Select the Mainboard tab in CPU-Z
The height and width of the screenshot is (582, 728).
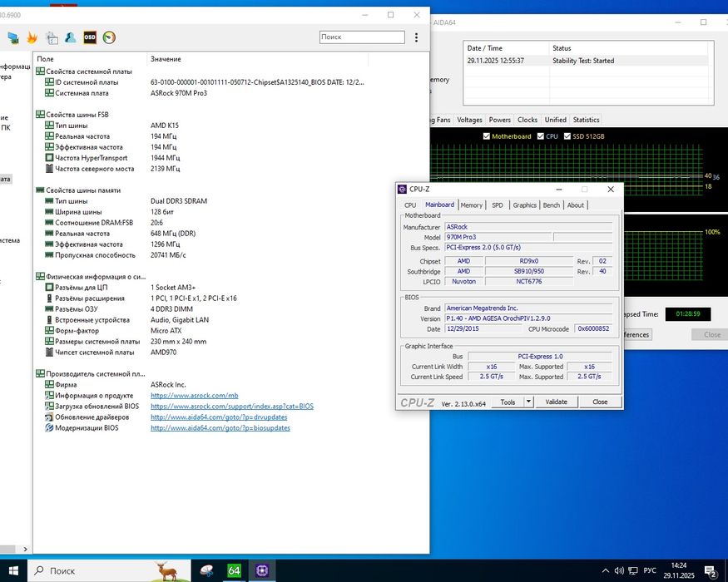(439, 205)
